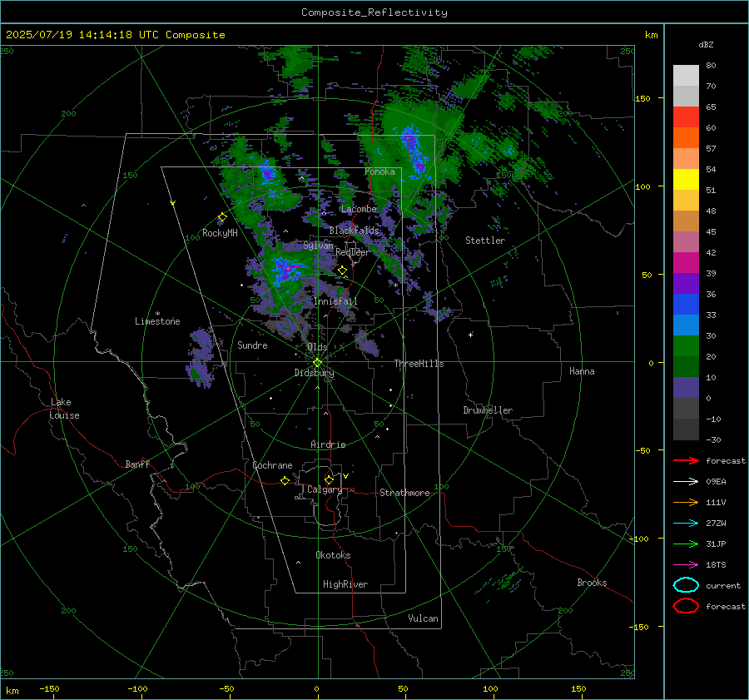
Task: Click the dBZ legend heading
Action: coord(706,44)
